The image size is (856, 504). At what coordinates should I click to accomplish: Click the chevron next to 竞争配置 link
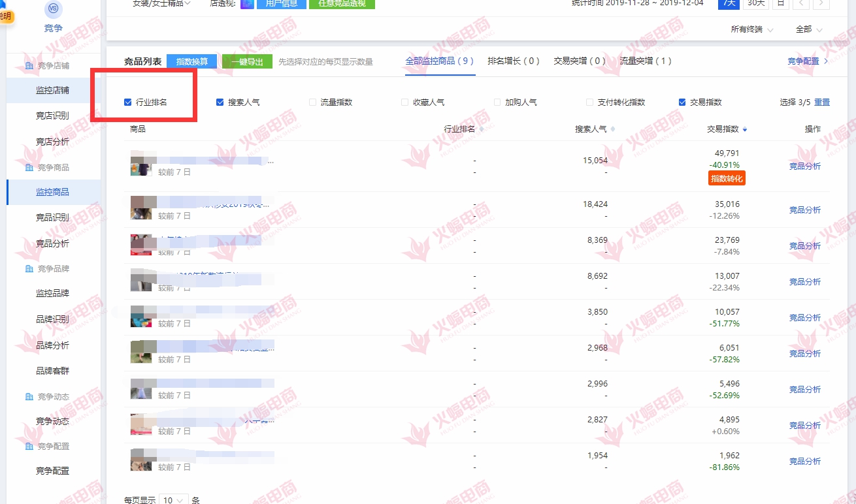pyautogui.click(x=825, y=61)
